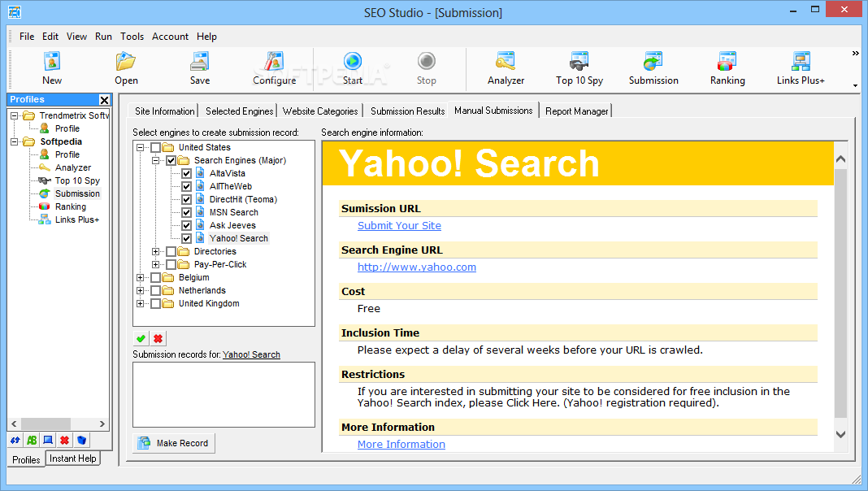Select Analyzer under Softpedia profile

[x=72, y=167]
